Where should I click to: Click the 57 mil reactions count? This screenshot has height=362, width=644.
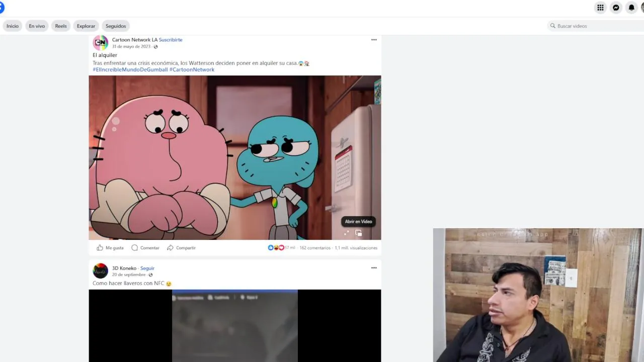tap(290, 247)
